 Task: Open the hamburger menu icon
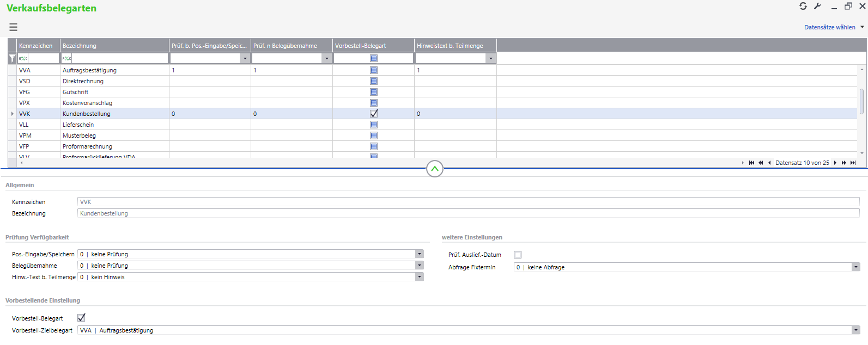pyautogui.click(x=13, y=27)
